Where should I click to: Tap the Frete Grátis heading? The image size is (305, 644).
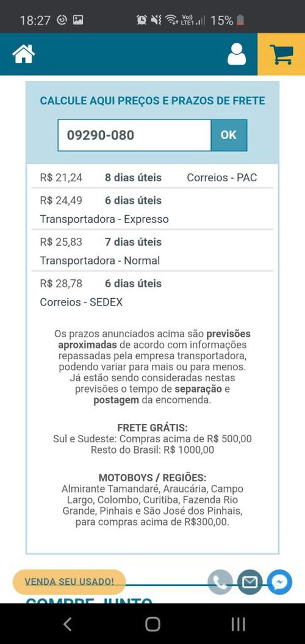[x=152, y=428]
